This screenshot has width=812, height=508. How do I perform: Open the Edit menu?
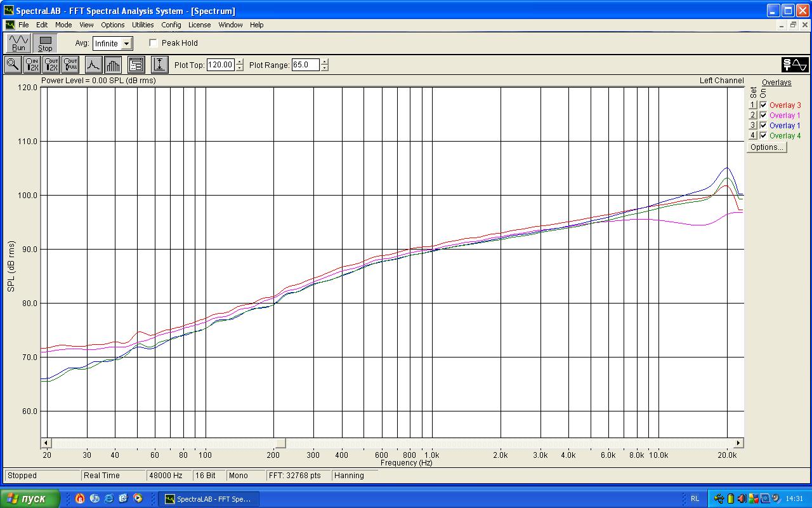tap(42, 25)
